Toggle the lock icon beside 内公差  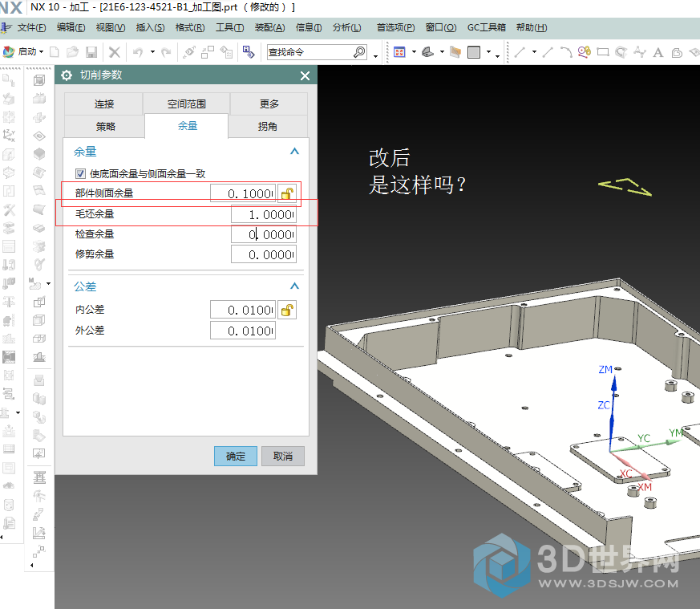point(287,310)
